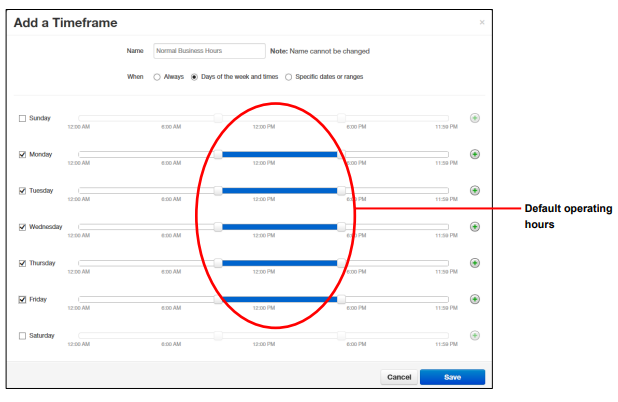
Task: Click the Name field with Normal Business Hours
Action: pos(208,50)
